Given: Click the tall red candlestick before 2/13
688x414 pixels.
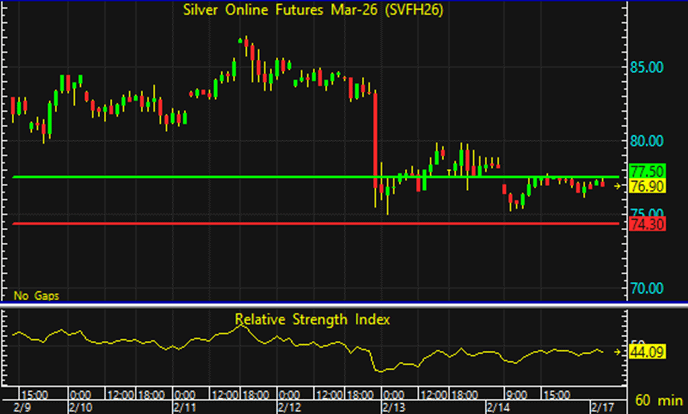Looking at the screenshot, I should (376, 140).
